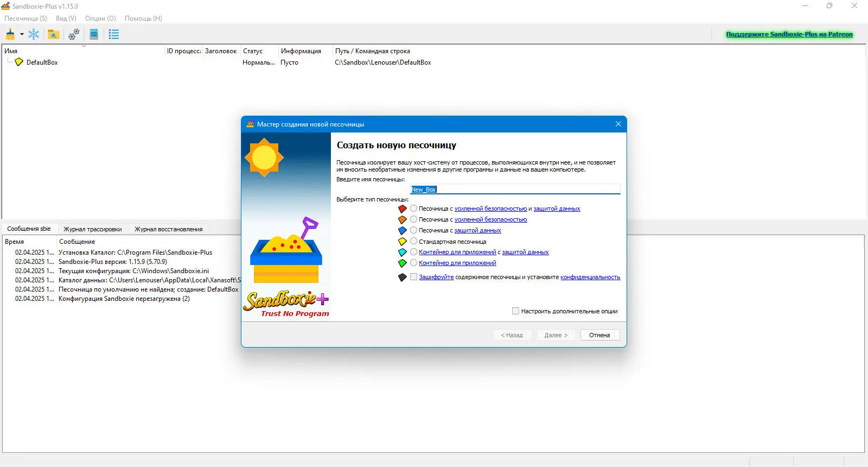868x467 pixels.
Task: Open защитой данных link on the red row
Action: point(557,209)
